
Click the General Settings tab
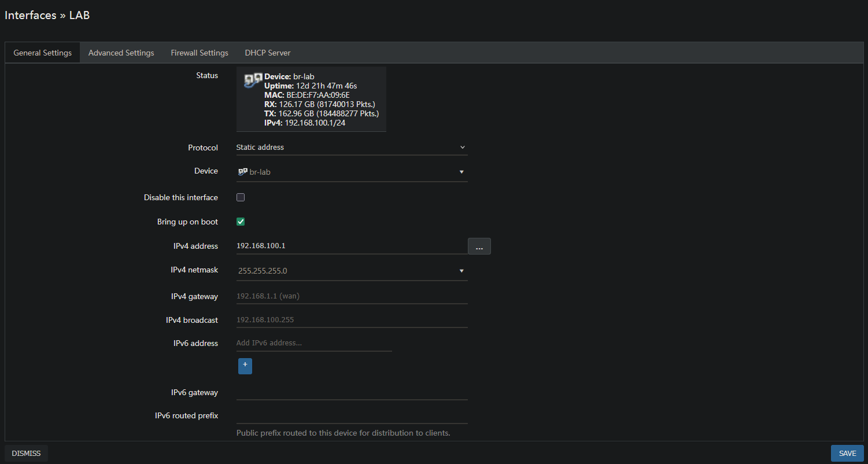click(x=42, y=53)
